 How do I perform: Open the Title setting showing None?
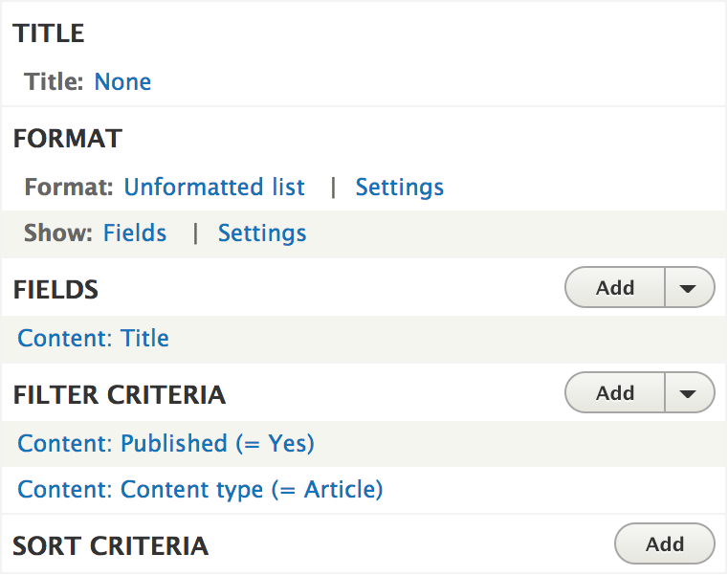point(122,82)
